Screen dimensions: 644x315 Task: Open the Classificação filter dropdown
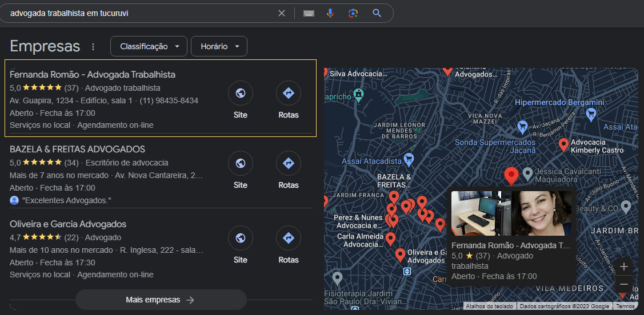click(x=149, y=46)
